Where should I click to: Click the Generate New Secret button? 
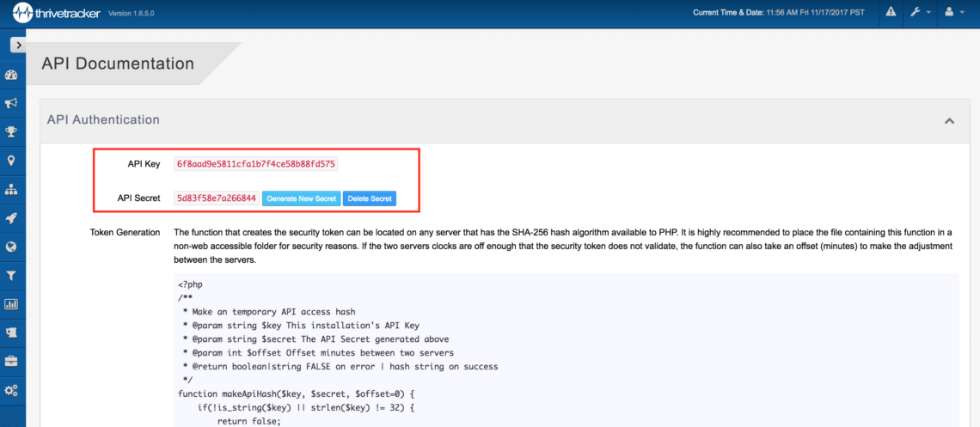tap(301, 198)
